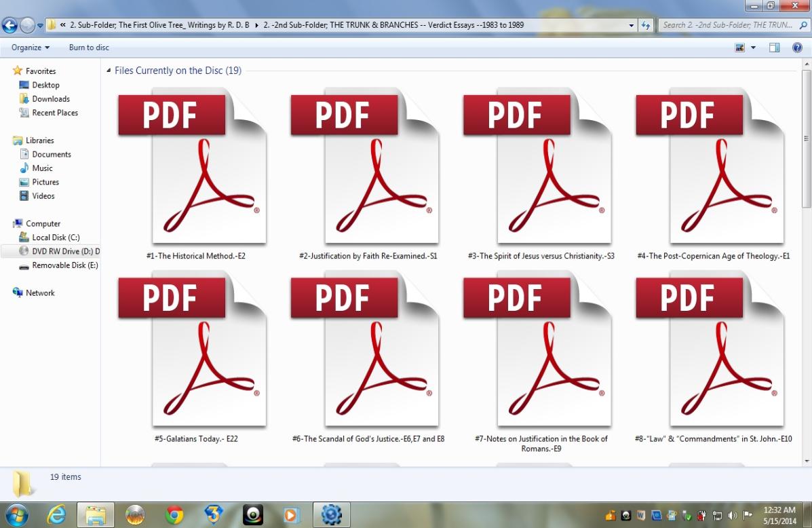
Task: Click the filename #7-Notes on Justification in Romans
Action: 541,444
